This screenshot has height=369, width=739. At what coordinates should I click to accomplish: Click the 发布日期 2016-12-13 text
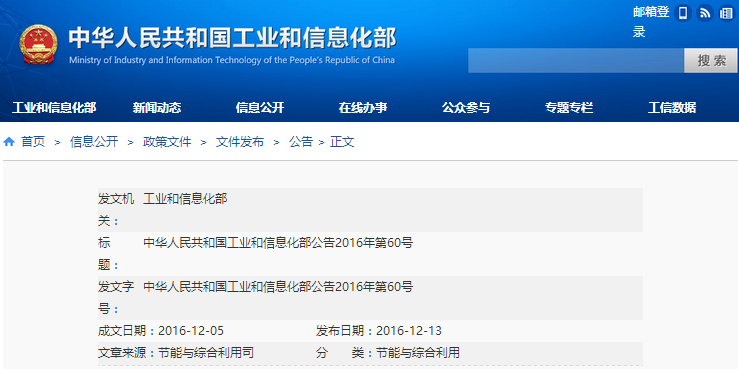click(x=379, y=331)
